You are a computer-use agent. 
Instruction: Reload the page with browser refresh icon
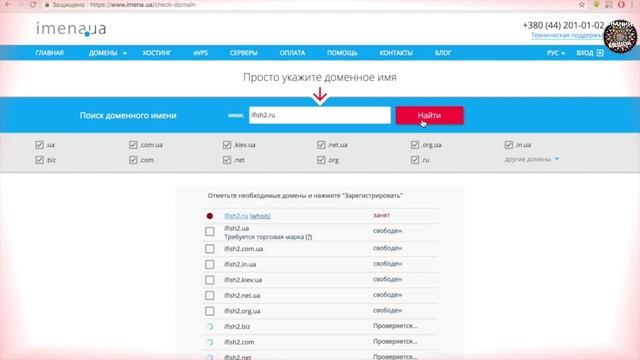point(33,4)
